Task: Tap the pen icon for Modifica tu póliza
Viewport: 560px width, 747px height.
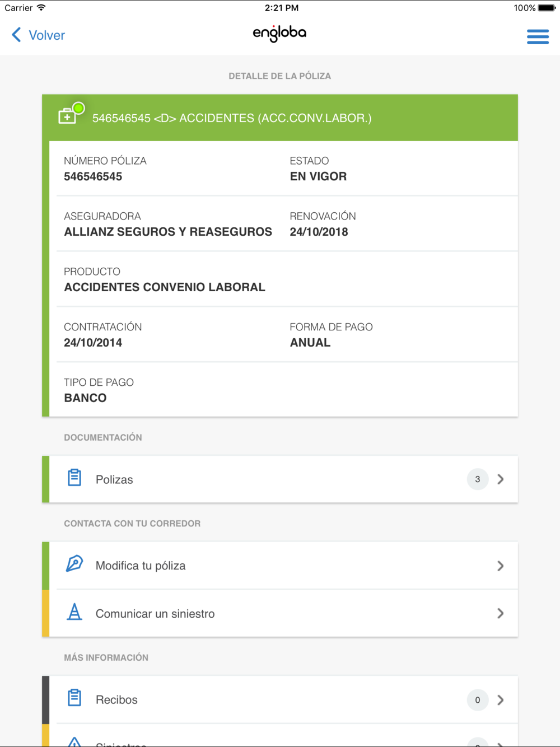Action: 74,564
